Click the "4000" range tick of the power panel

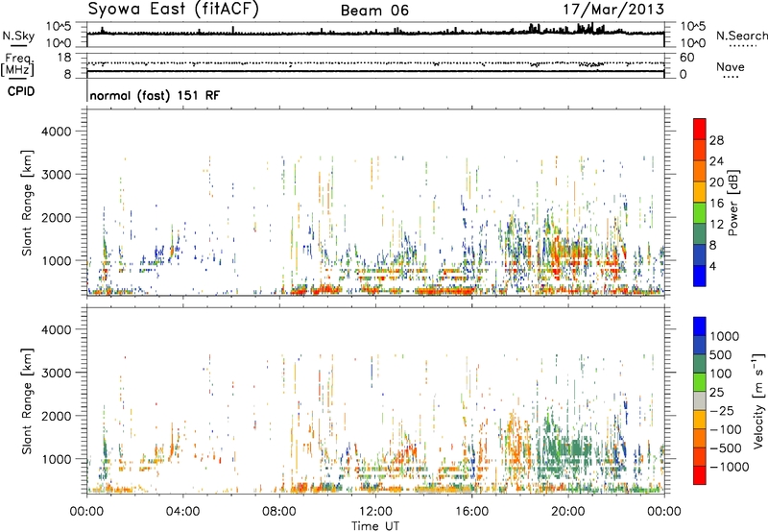(x=56, y=132)
